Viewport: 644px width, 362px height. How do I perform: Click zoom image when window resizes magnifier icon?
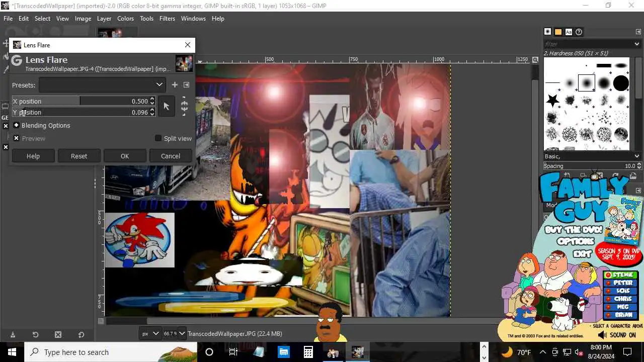pos(535,60)
